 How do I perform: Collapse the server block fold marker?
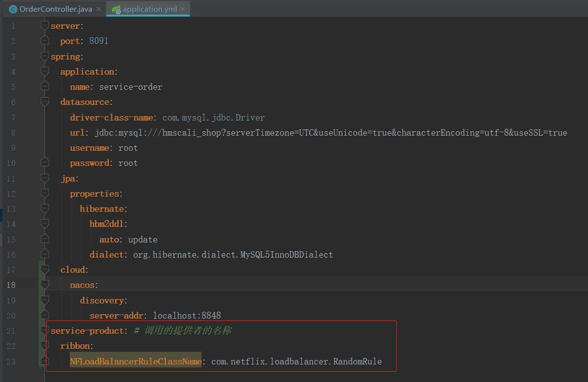pyautogui.click(x=45, y=26)
